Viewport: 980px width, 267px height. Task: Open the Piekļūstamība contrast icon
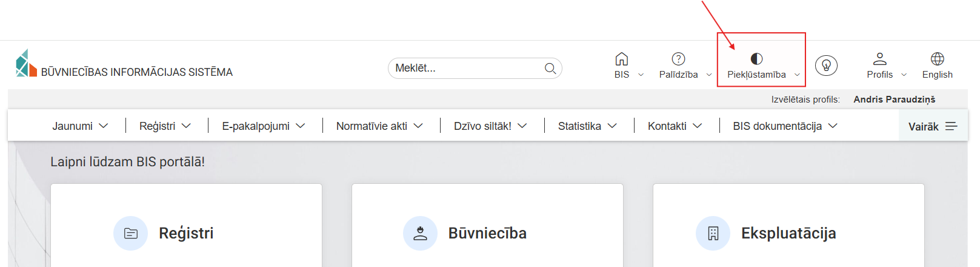[756, 59]
